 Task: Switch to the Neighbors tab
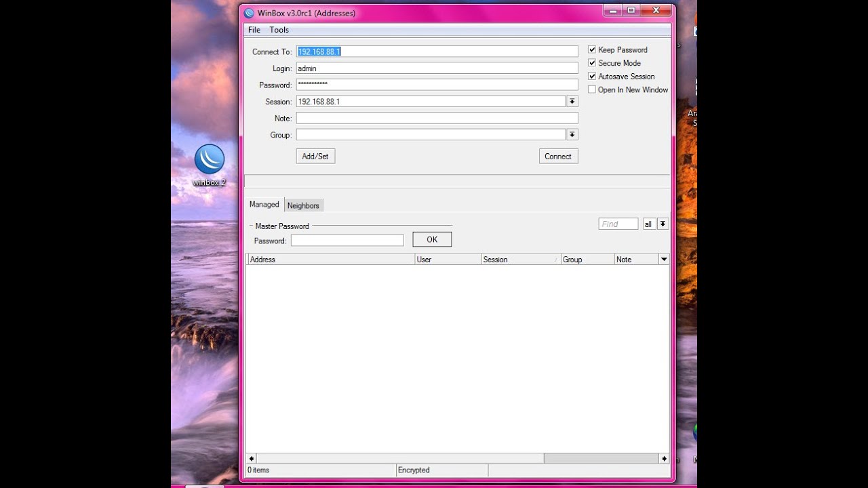[x=303, y=205]
